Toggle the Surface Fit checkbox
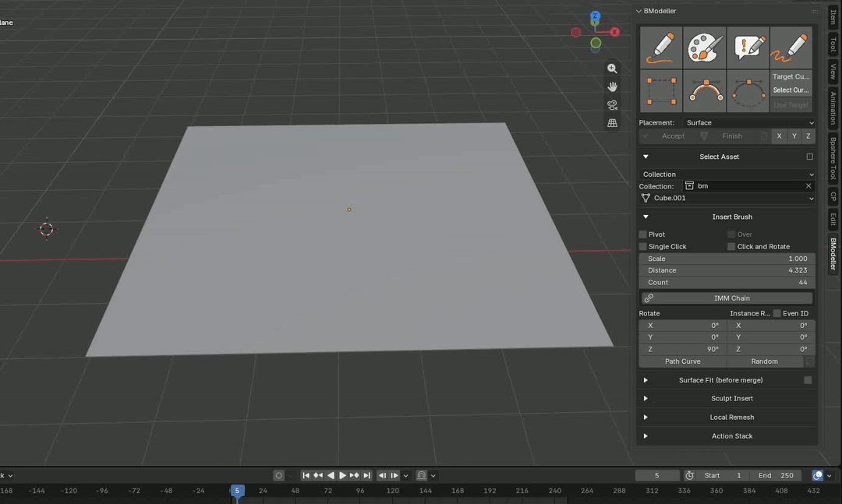The image size is (842, 504). point(808,380)
